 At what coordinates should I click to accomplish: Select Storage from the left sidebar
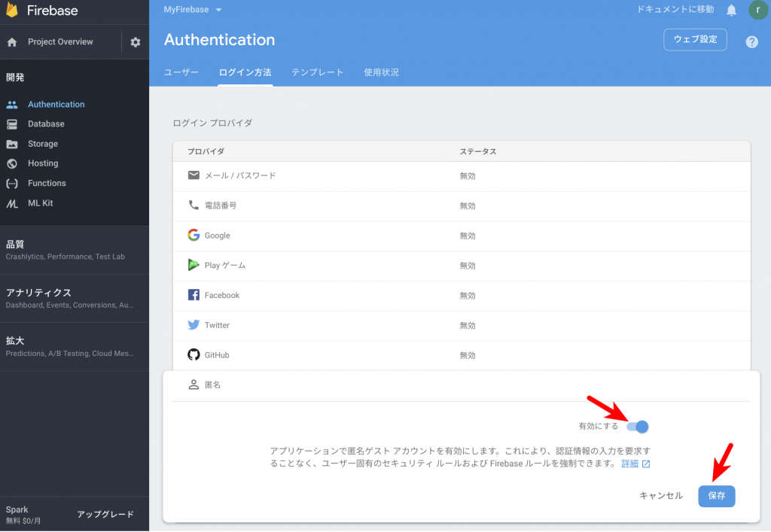tap(42, 143)
